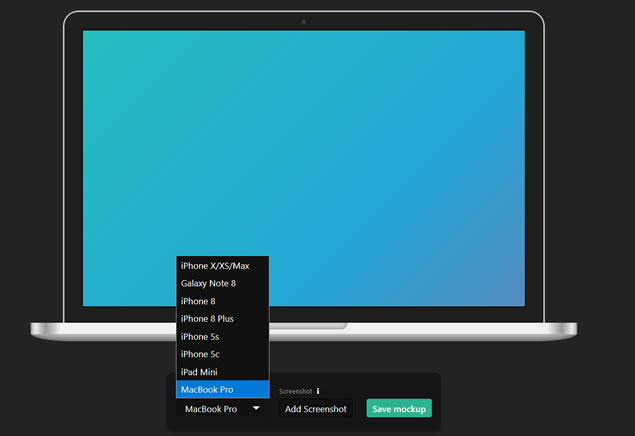Screen dimensions: 635x436
Task: Choose iPhone 5s device mockup
Action: tap(222, 336)
